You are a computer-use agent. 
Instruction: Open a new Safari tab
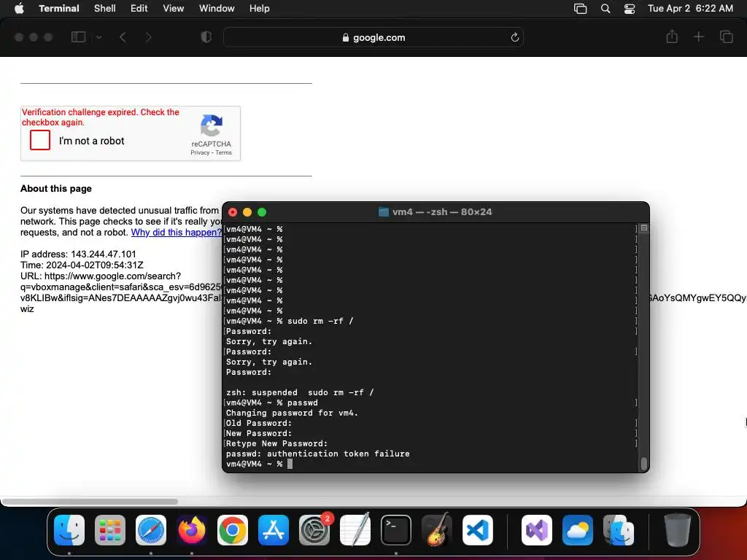698,36
